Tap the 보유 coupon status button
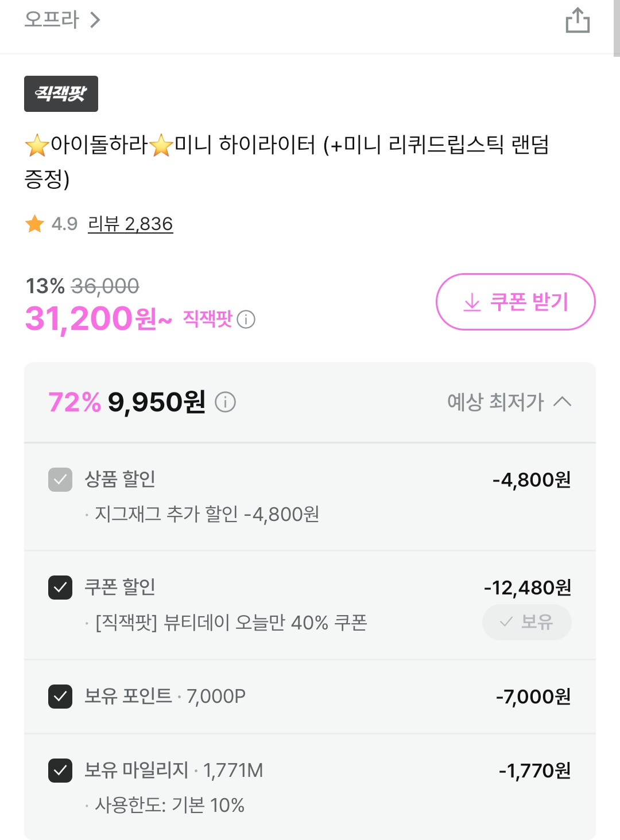 (x=526, y=622)
